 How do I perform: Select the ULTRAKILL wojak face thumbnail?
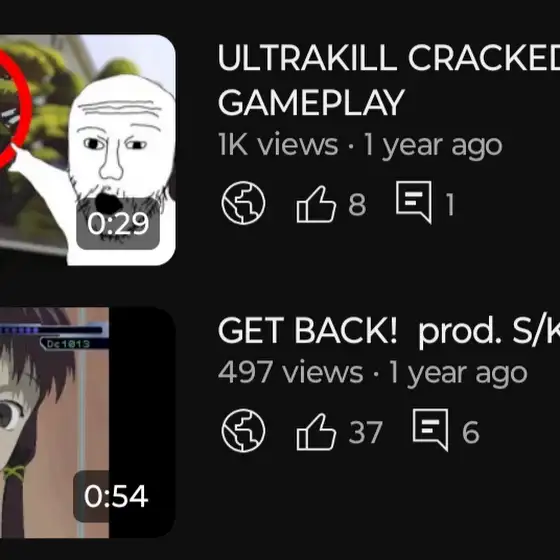pyautogui.click(x=88, y=150)
